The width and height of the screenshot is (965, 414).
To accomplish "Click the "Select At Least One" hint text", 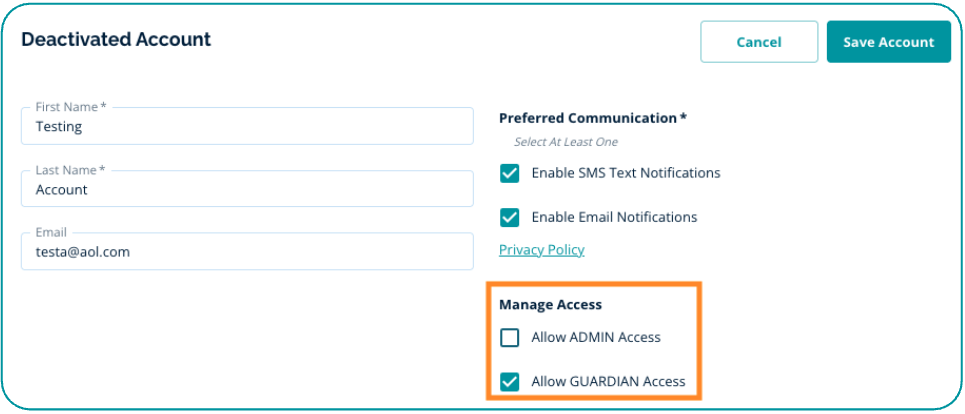I will (x=565, y=142).
